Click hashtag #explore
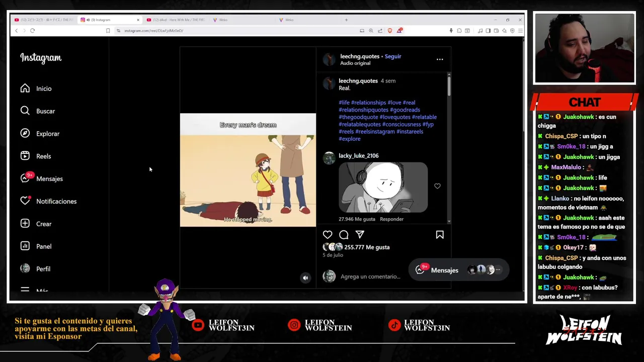This screenshot has height=362, width=644. [350, 139]
